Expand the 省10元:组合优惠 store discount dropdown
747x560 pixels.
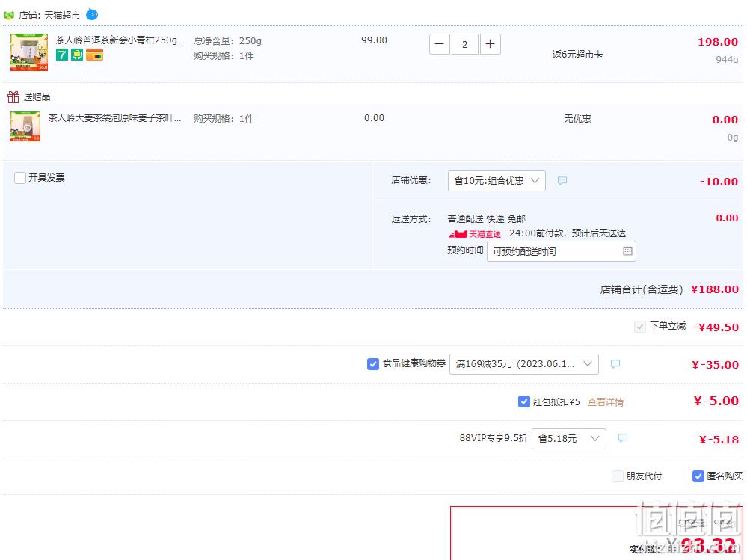pyautogui.click(x=497, y=181)
